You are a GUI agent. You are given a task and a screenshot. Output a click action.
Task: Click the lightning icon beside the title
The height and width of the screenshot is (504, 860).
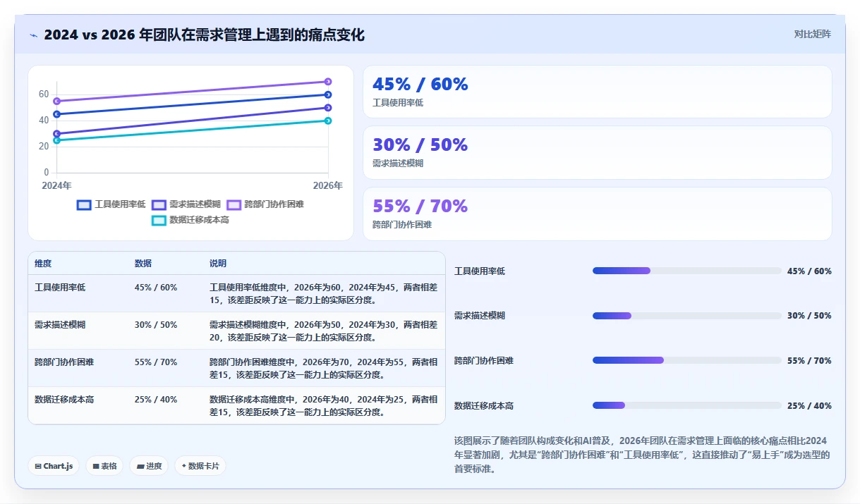[34, 35]
